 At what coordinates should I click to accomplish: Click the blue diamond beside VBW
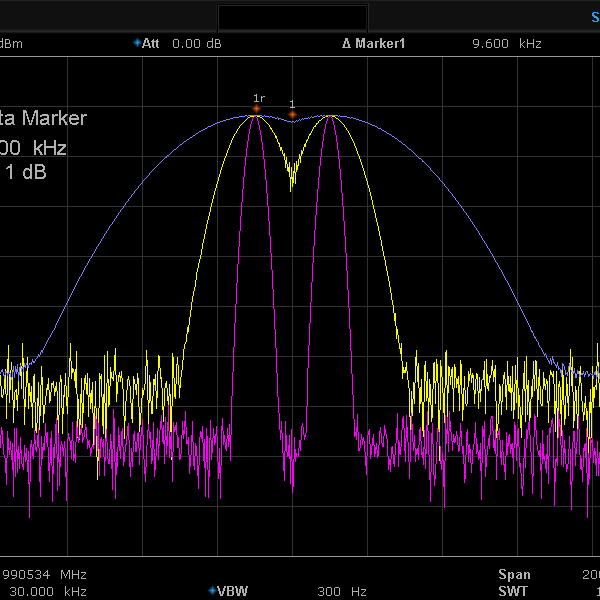[x=212, y=590]
